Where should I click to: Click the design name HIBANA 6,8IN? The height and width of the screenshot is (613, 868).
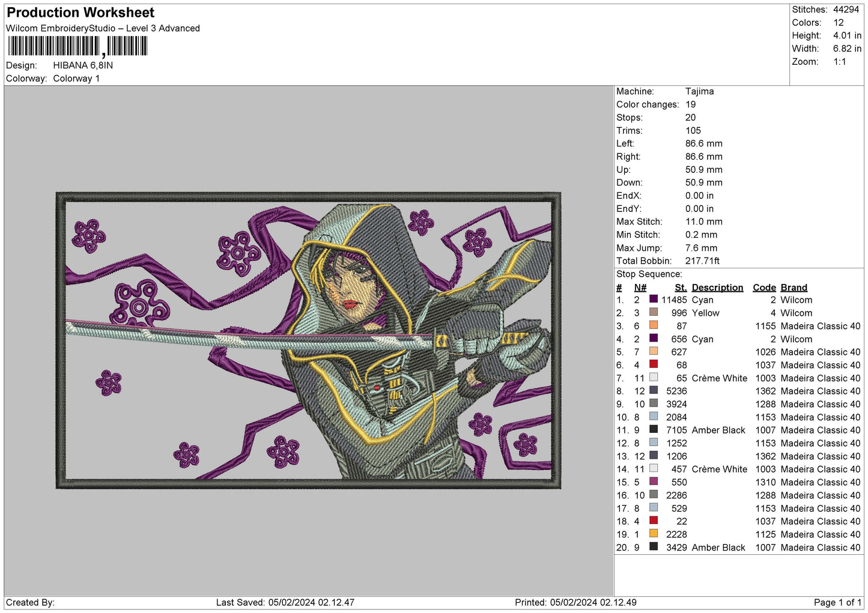tap(83, 65)
